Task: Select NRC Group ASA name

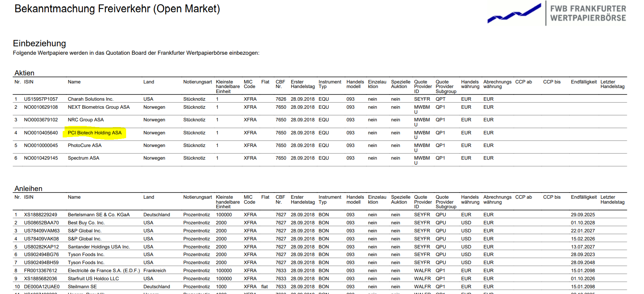Action: coord(86,120)
